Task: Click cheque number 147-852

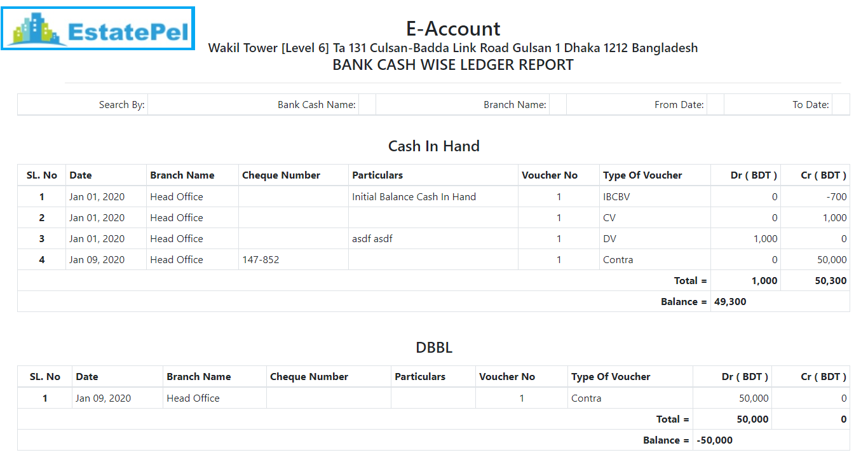Action: click(261, 260)
